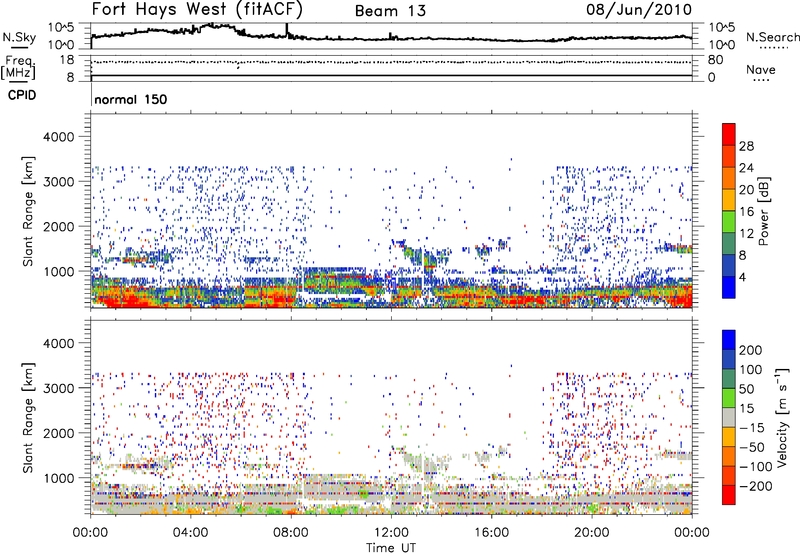Select the 'Time UT' axis title

[x=391, y=548]
